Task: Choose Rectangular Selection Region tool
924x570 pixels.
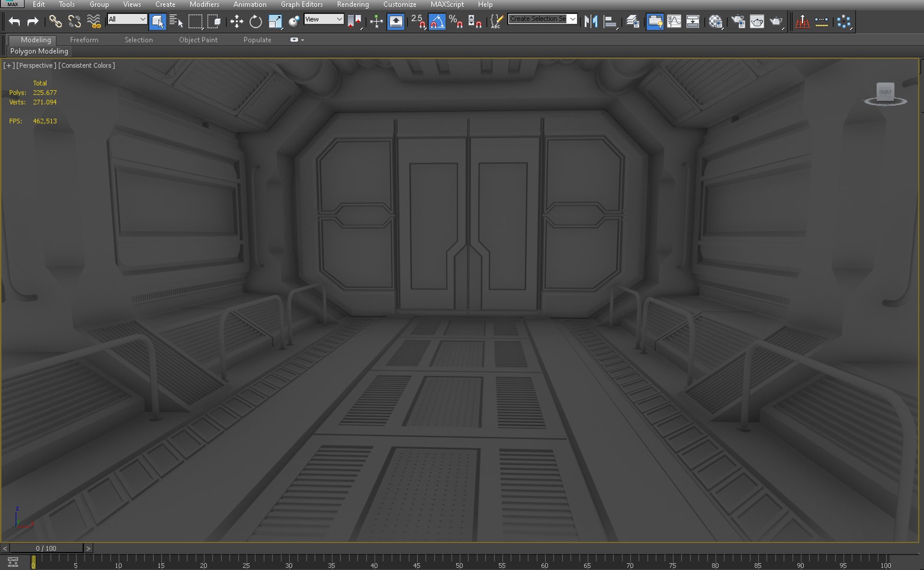Action: pos(195,22)
